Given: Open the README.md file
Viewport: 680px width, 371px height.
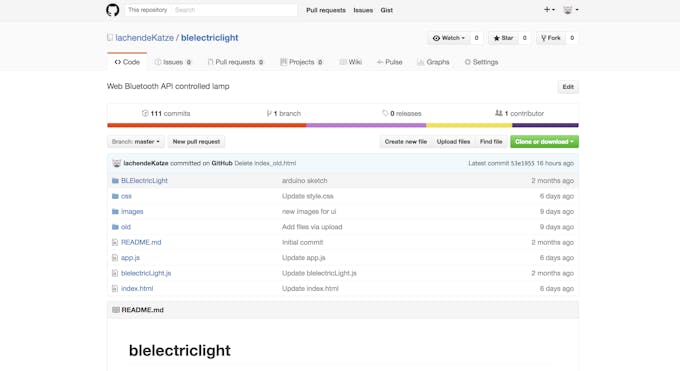Looking at the screenshot, I should click(x=141, y=242).
